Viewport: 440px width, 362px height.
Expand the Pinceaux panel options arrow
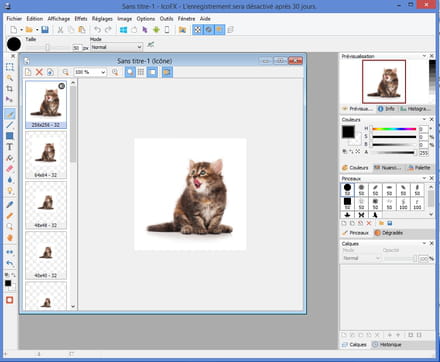[425, 178]
